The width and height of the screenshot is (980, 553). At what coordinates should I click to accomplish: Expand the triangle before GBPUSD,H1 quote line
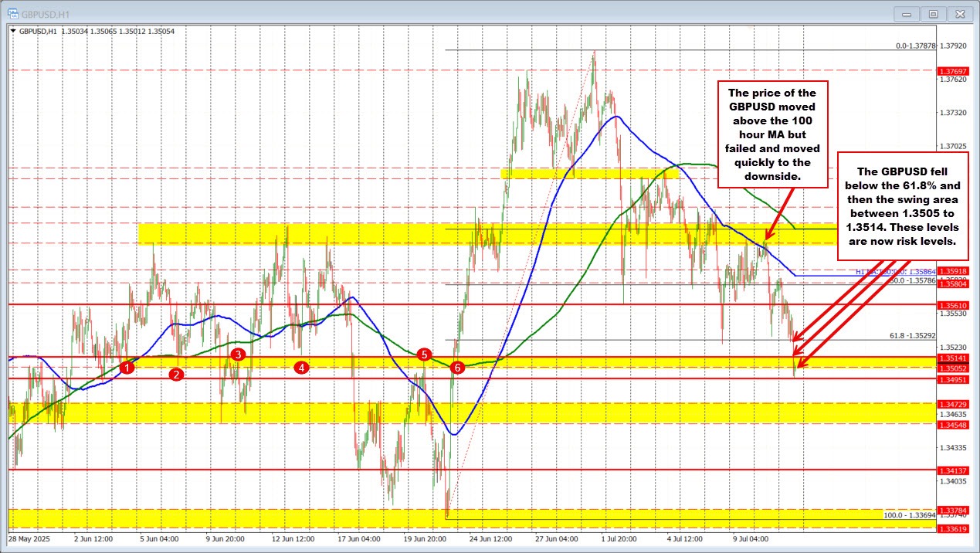[15, 32]
